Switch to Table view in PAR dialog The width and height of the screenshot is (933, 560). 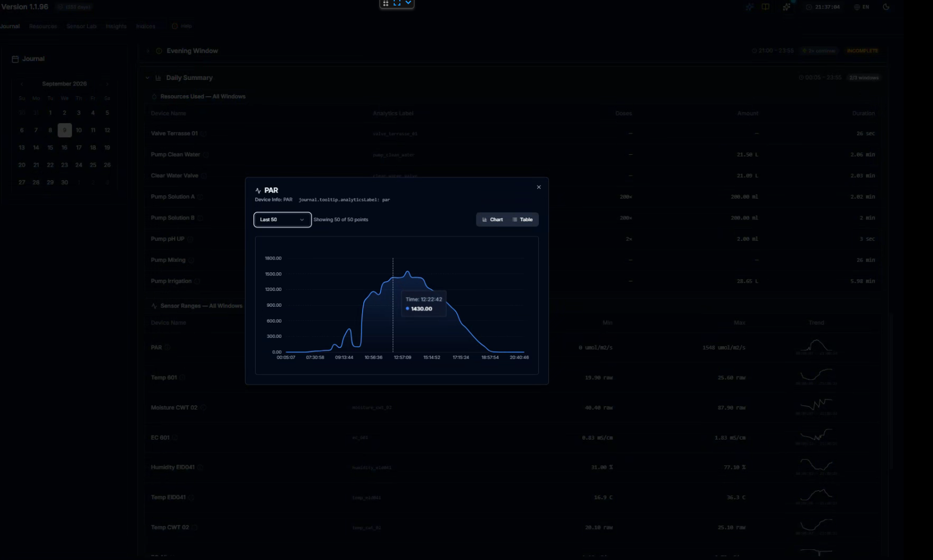point(523,219)
